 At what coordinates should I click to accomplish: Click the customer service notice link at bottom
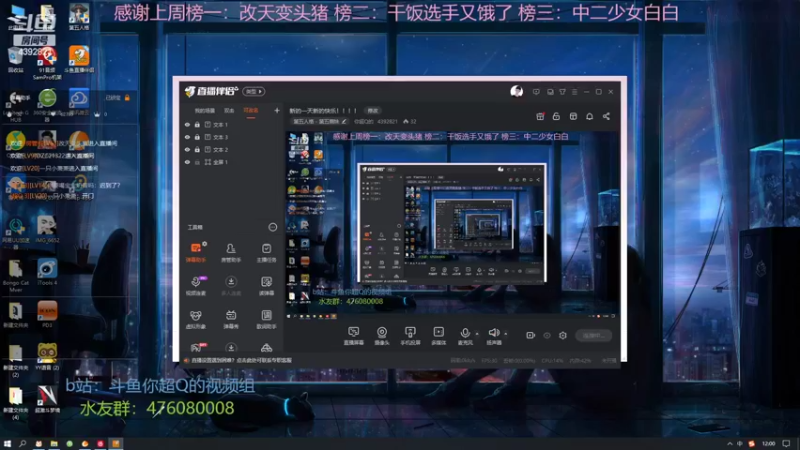click(241, 360)
